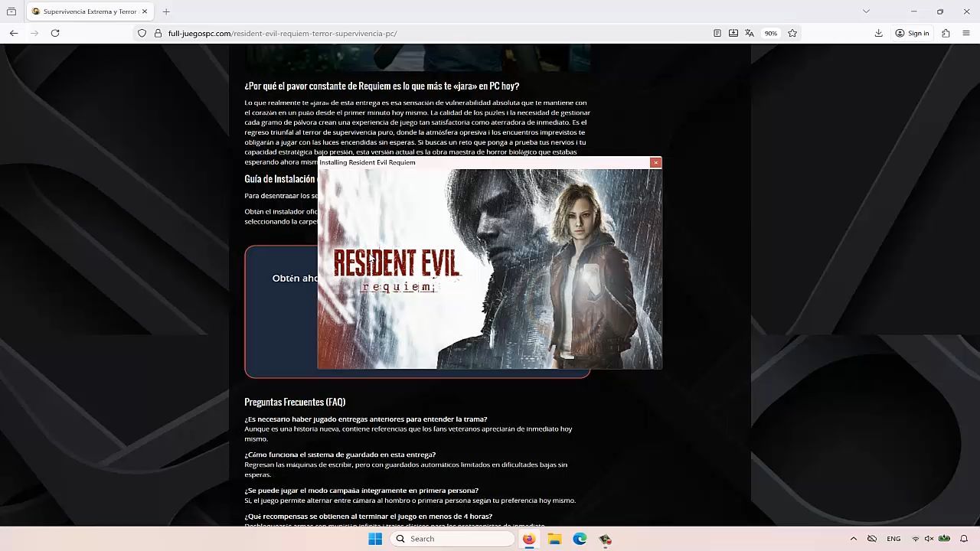Click the browser back arrow
Image resolution: width=980 pixels, height=551 pixels.
tap(14, 33)
